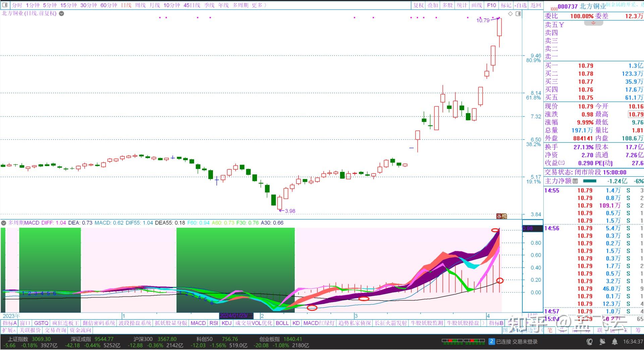Image resolution: width=644 pixels, height=350 pixels.
Task: Click the message icon in the bottom status bar
Action: tap(601, 342)
